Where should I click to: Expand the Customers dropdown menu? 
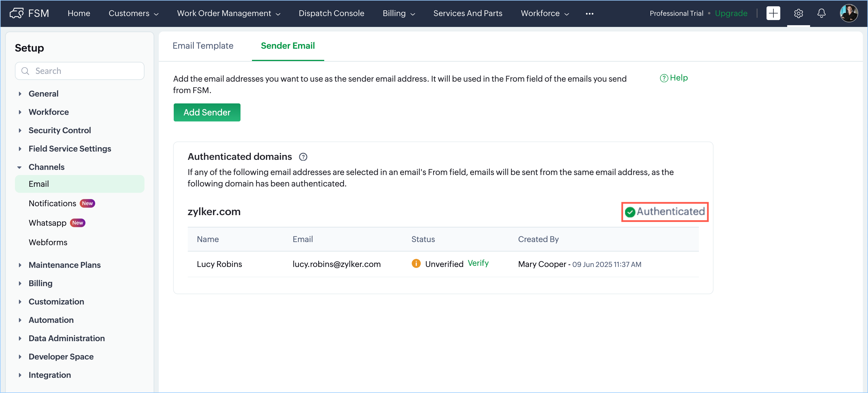[133, 13]
